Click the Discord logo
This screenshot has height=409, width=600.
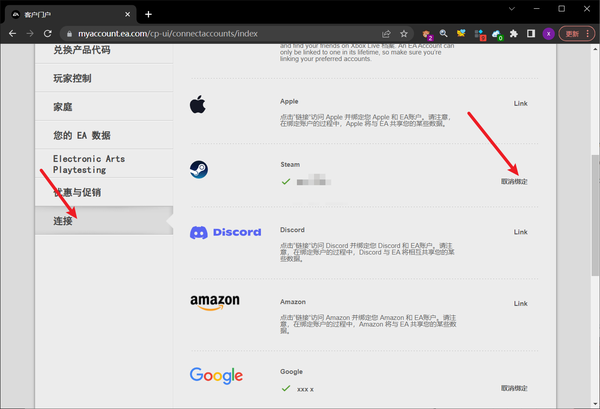(x=226, y=232)
